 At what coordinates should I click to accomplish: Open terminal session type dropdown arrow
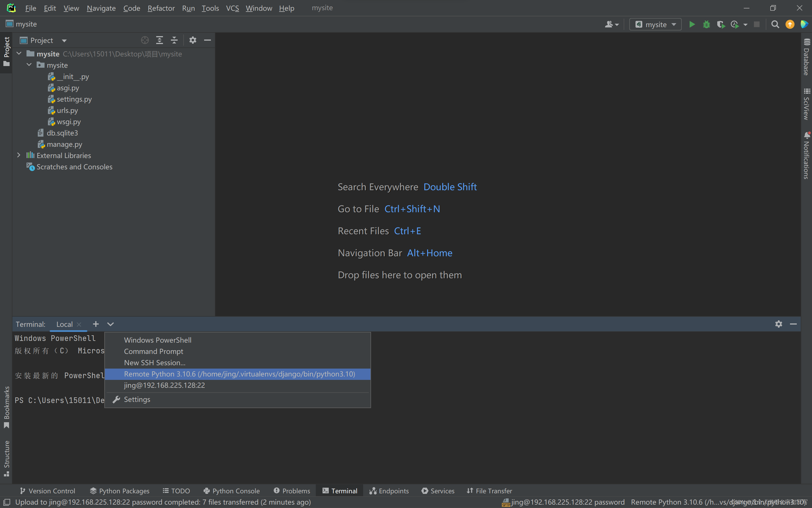pyautogui.click(x=111, y=324)
